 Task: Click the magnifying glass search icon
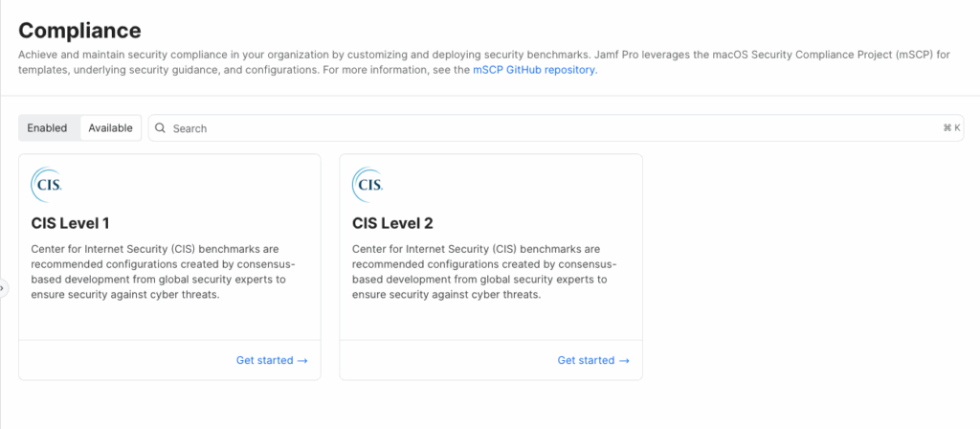pos(160,128)
